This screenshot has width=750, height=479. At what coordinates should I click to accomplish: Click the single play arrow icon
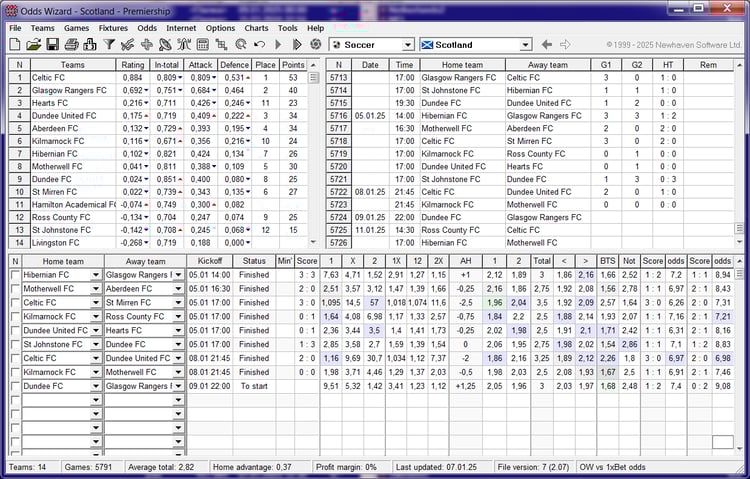point(278,45)
